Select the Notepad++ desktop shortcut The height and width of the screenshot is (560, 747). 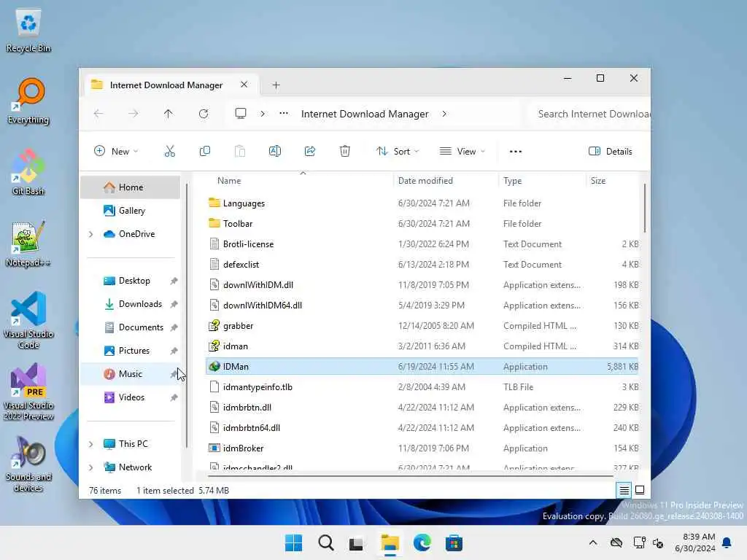[28, 244]
